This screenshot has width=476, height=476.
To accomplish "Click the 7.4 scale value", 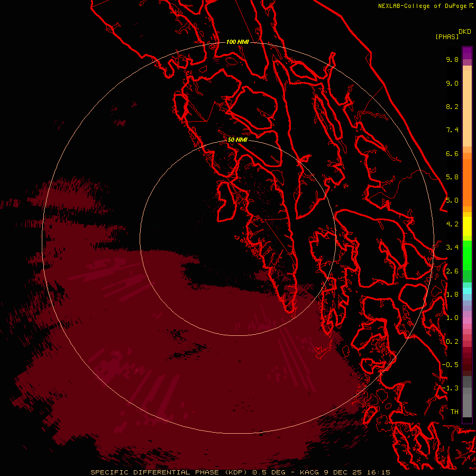I will 452,130.
